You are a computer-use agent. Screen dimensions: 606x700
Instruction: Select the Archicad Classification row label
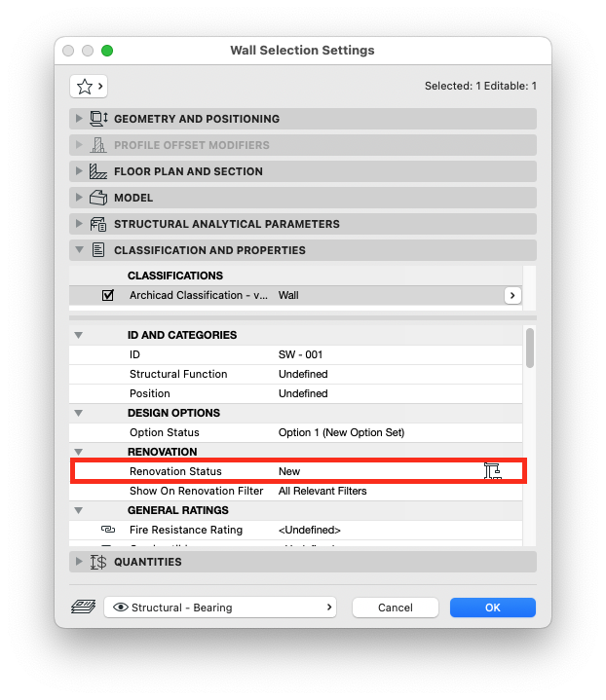tap(199, 295)
